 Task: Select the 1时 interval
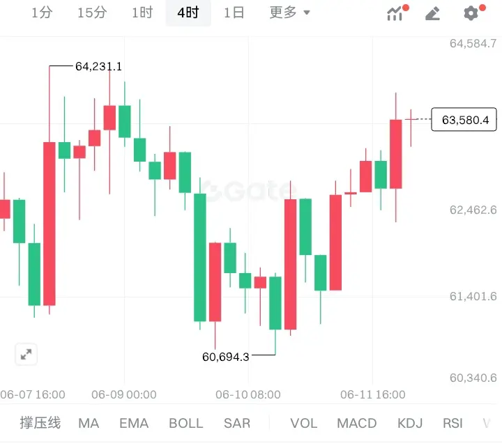click(142, 13)
